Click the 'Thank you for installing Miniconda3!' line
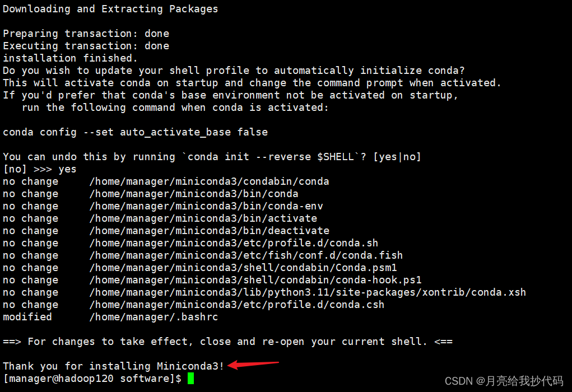Screen dimensions: 572x392 click(x=114, y=366)
